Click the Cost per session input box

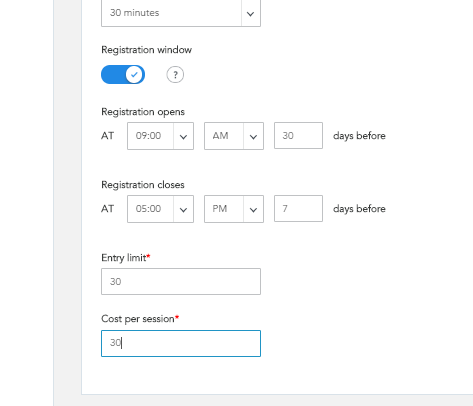181,343
